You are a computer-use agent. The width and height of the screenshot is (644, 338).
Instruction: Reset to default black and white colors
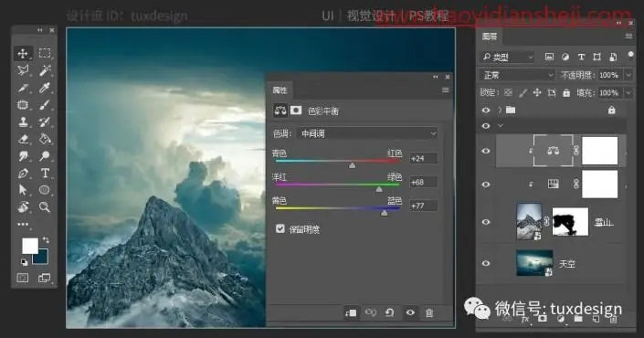pyautogui.click(x=25, y=262)
